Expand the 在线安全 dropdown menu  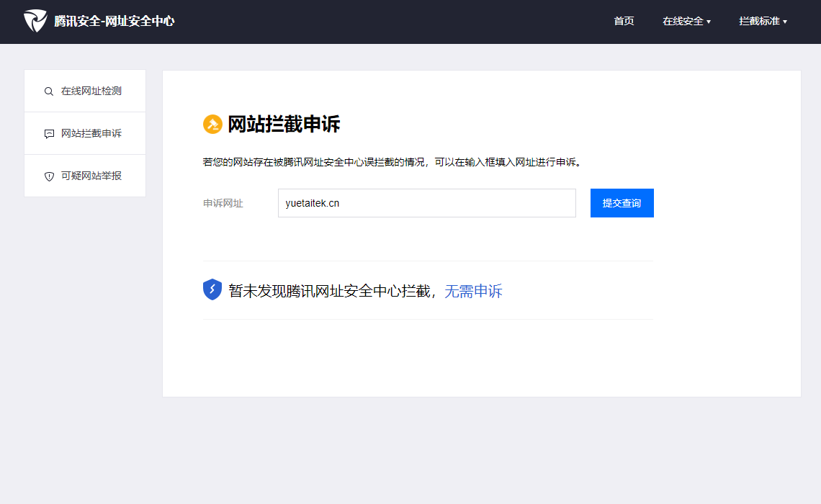coord(686,21)
